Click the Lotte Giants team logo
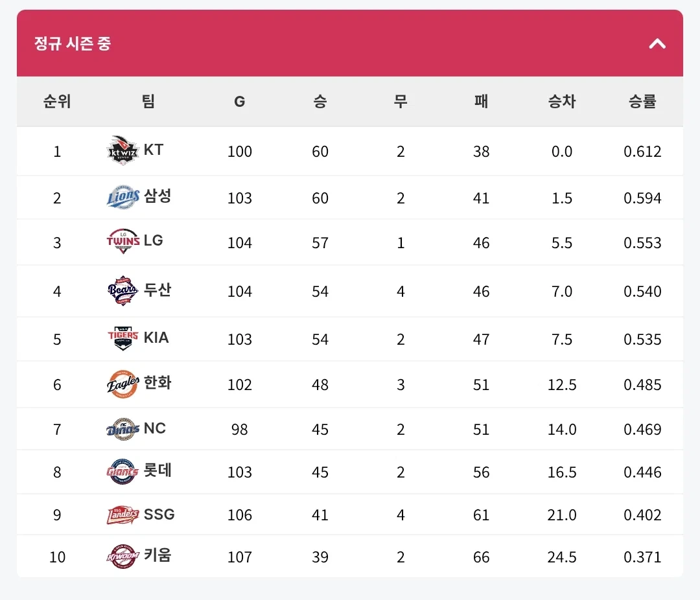 pyautogui.click(x=122, y=472)
